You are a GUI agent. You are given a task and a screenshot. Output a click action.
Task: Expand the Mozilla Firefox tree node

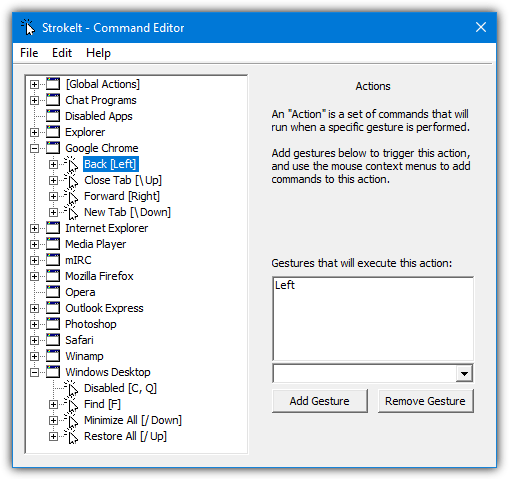(x=34, y=276)
